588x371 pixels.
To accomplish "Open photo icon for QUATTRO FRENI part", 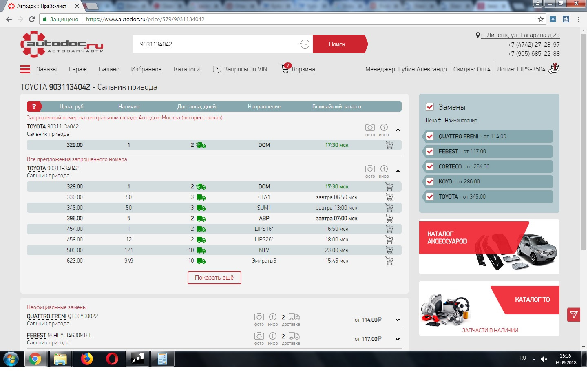I will pos(259,317).
